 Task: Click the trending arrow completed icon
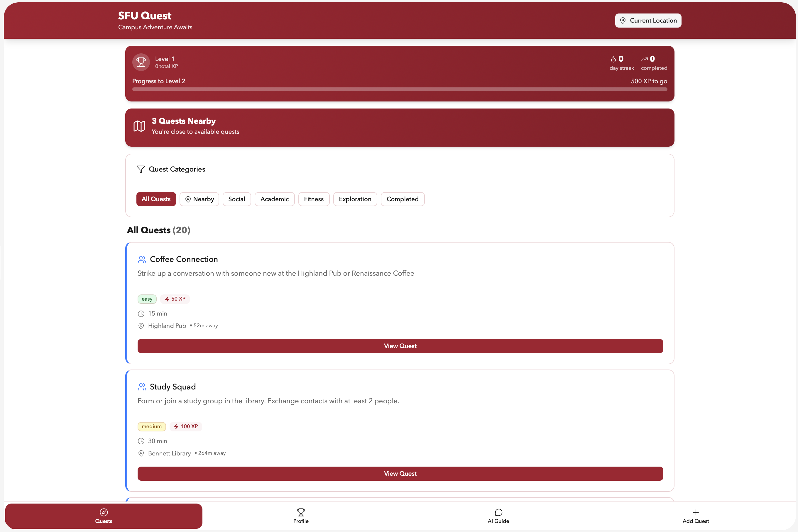pyautogui.click(x=644, y=59)
